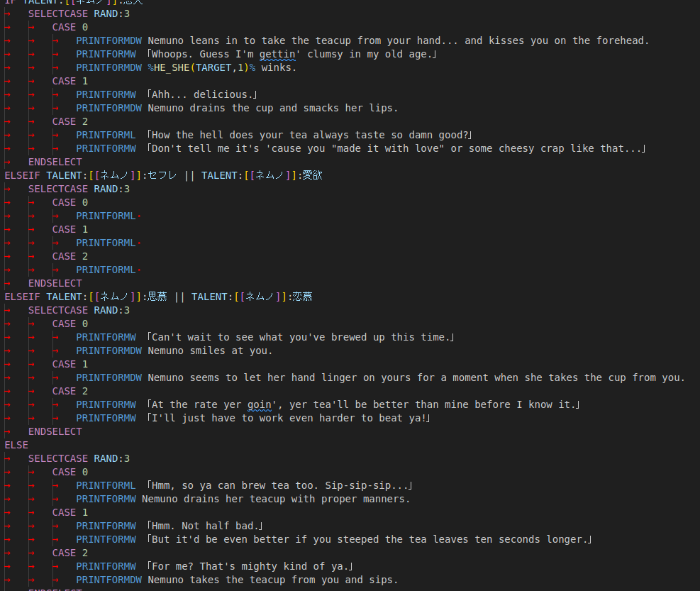Viewport: 700px width, 591px height.
Task: Click the underlined word "goin'"
Action: coord(265,404)
